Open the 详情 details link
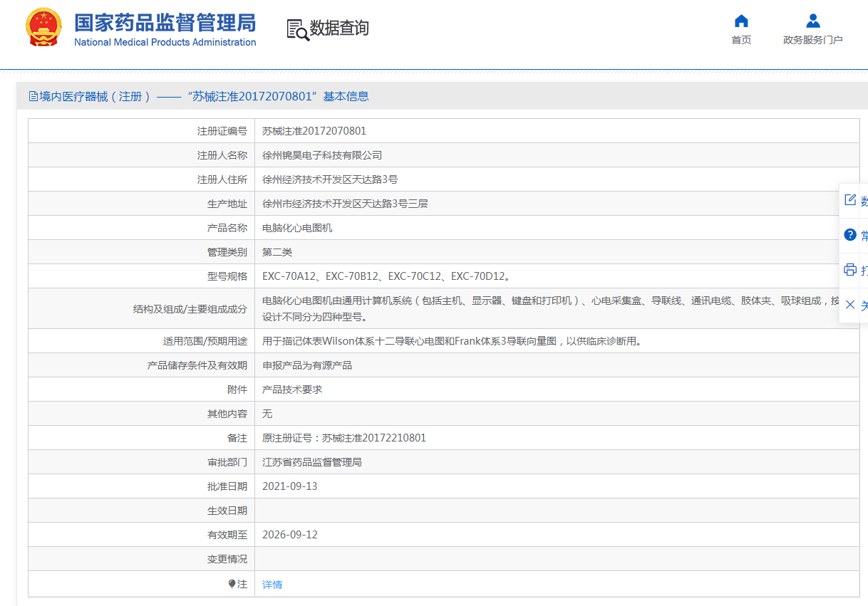The image size is (868, 606). click(272, 585)
